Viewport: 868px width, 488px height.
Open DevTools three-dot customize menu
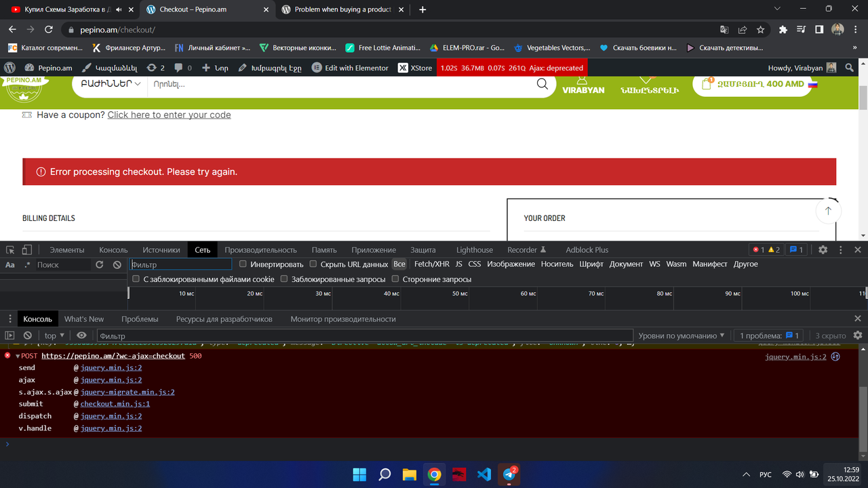840,249
